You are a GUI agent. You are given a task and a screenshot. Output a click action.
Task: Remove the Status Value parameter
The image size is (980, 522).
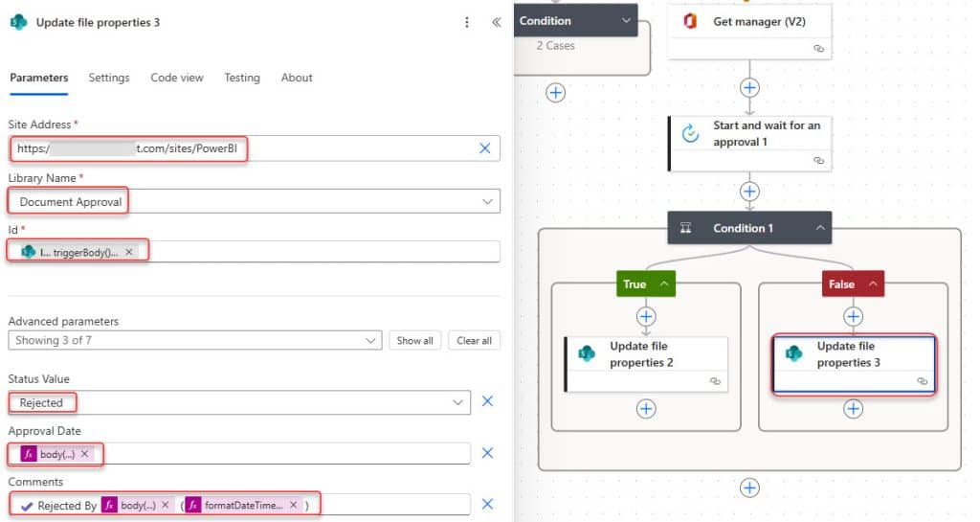[x=487, y=400]
